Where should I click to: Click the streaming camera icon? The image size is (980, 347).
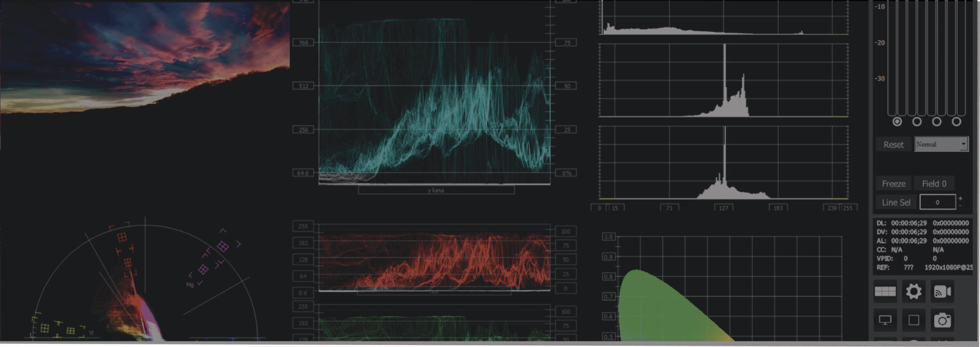[x=942, y=291]
